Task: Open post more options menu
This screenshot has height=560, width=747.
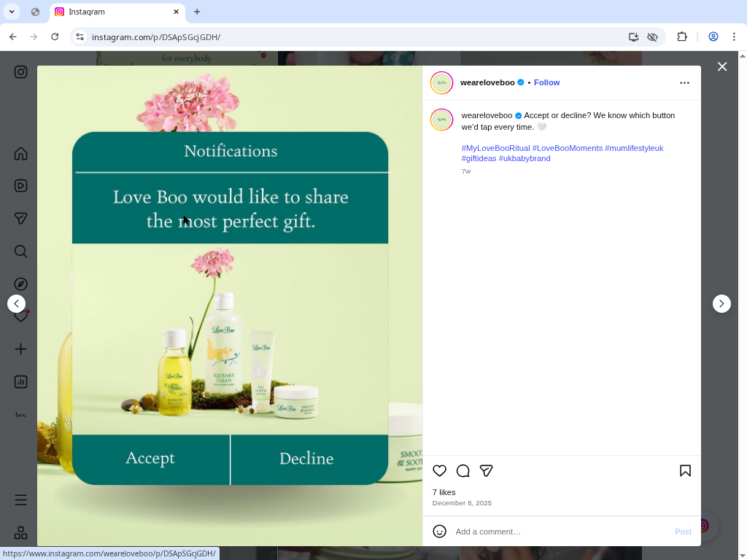Action: point(684,82)
